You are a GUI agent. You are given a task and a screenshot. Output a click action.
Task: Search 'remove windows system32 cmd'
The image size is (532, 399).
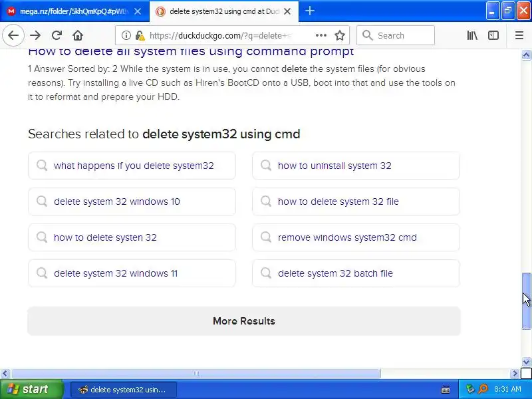pyautogui.click(x=356, y=237)
